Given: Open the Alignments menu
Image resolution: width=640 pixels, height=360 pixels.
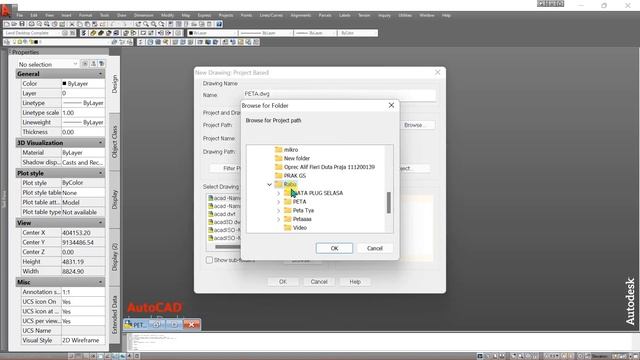Looking at the screenshot, I should [x=301, y=15].
